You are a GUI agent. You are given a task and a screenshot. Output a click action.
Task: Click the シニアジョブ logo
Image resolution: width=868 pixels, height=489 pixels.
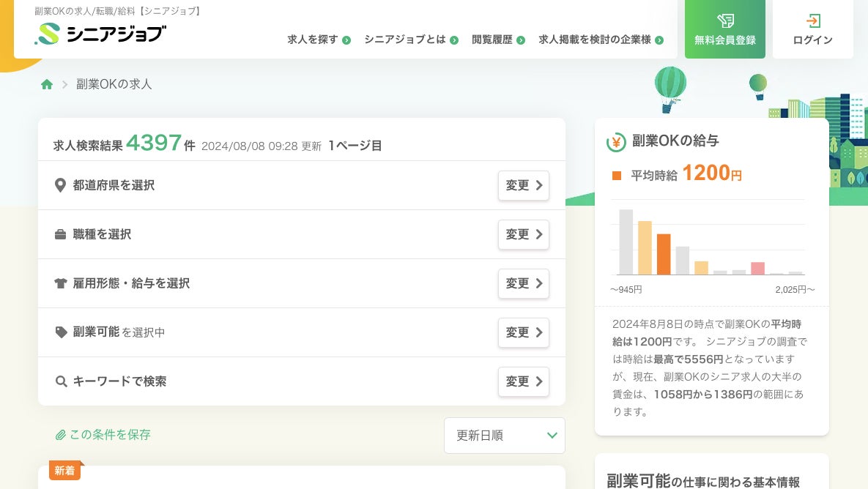100,34
